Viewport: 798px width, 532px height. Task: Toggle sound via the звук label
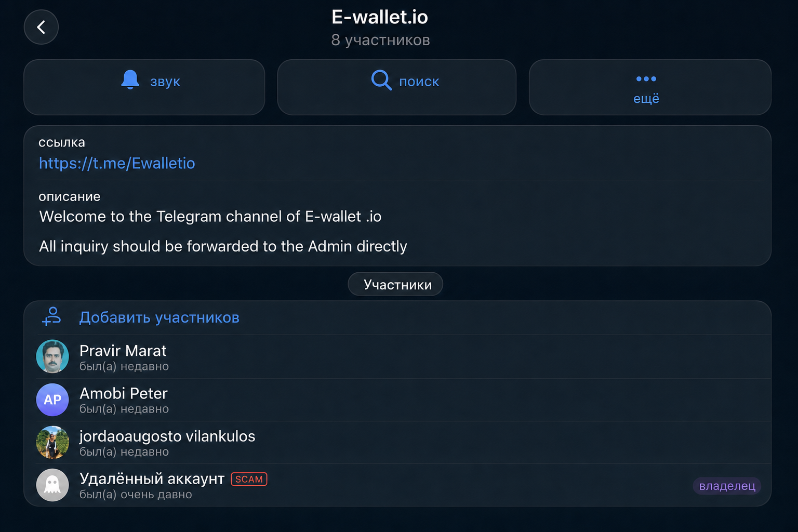[165, 82]
